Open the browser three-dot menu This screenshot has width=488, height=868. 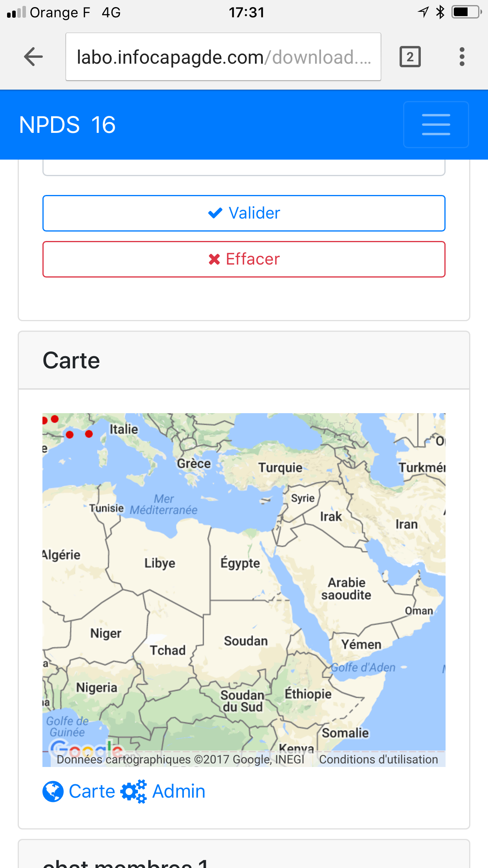click(462, 57)
